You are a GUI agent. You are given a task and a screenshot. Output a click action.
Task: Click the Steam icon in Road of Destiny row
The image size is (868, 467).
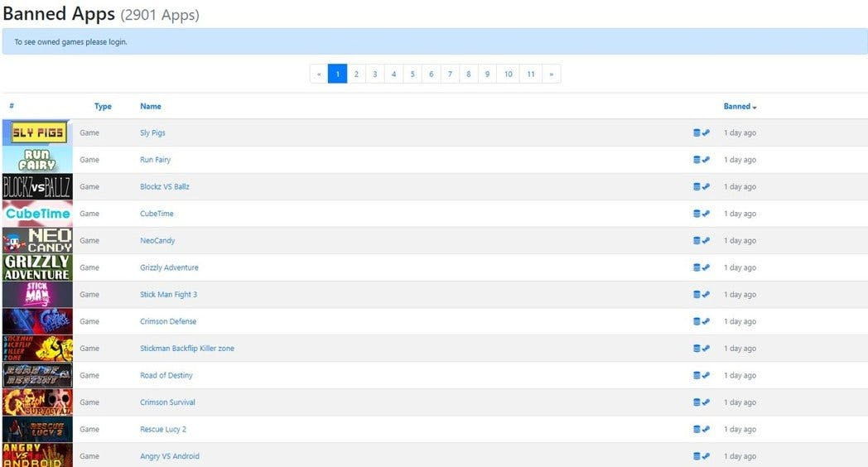point(706,376)
